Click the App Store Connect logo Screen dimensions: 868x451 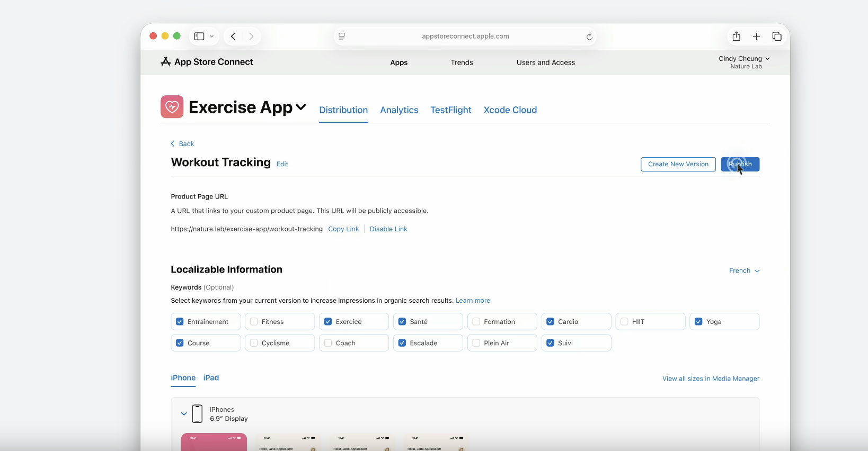tap(166, 62)
